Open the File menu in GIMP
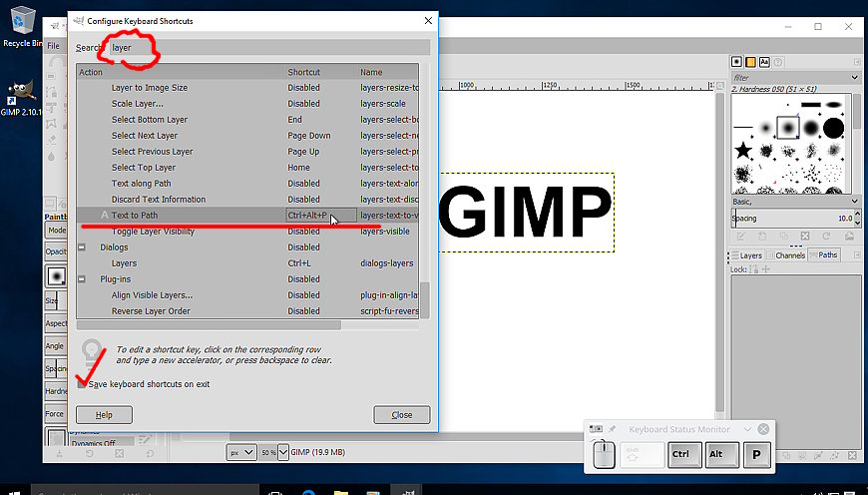Screen dimensions: 868x495 click(x=54, y=46)
